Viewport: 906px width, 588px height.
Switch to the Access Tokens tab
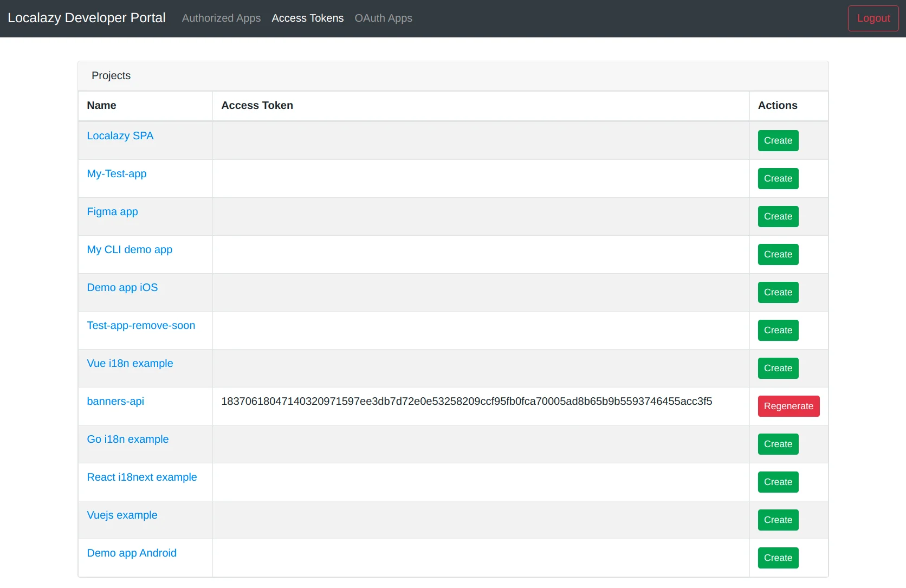[307, 18]
